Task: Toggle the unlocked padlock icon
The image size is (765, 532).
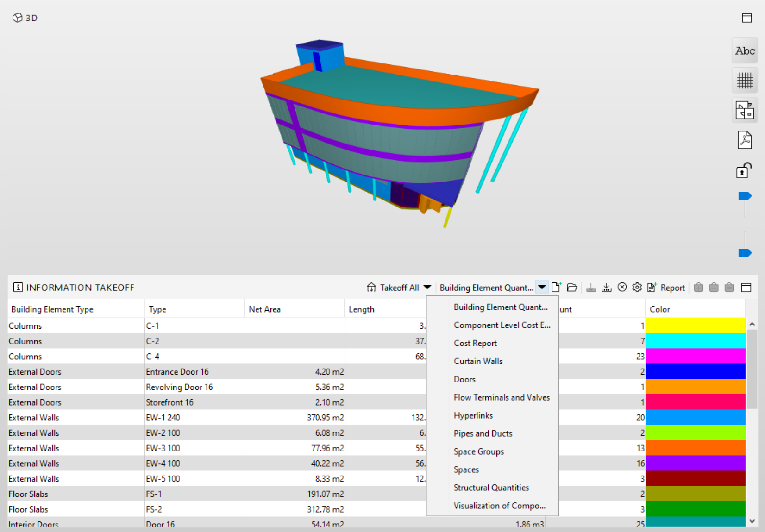Action: click(x=744, y=170)
